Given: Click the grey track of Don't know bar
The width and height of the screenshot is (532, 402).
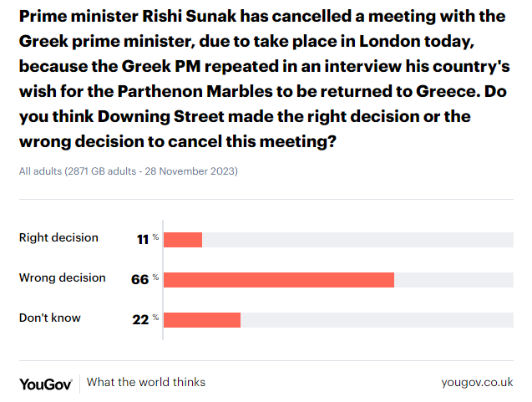Looking at the screenshot, I should click(377, 320).
